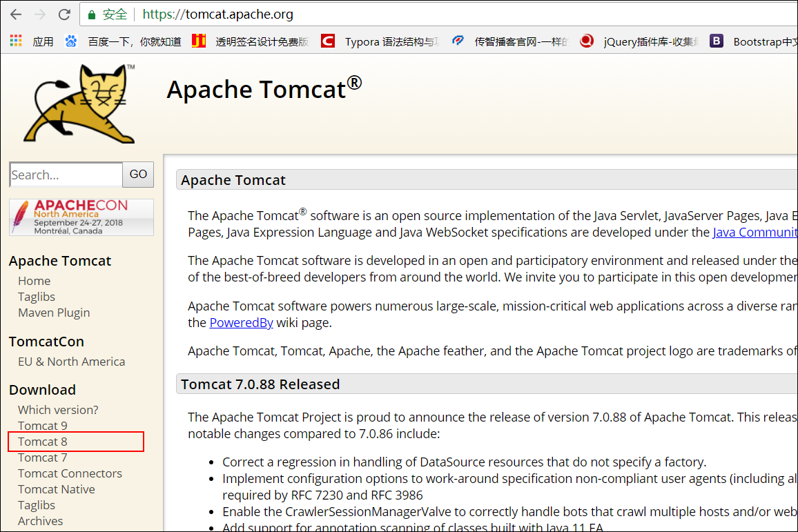Image resolution: width=798 pixels, height=532 pixels.
Task: Click the Tomcat 7.0.88 Released heading
Action: 260,384
